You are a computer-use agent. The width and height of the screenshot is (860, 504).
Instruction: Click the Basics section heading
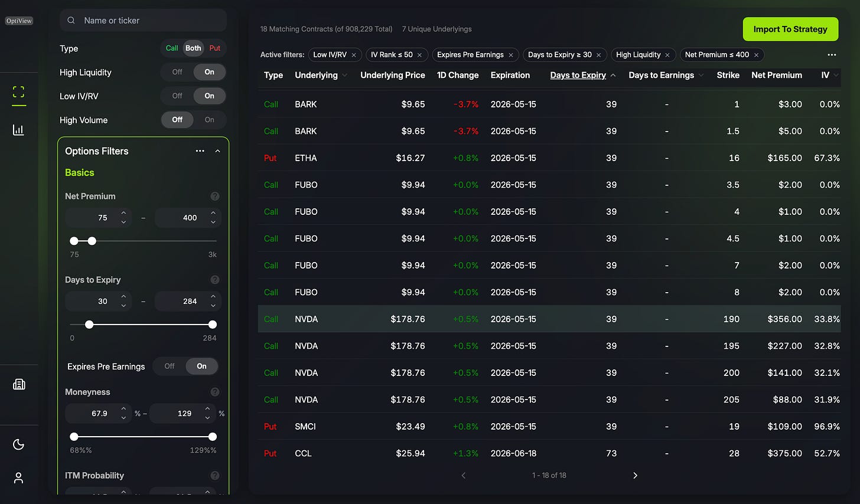point(80,173)
